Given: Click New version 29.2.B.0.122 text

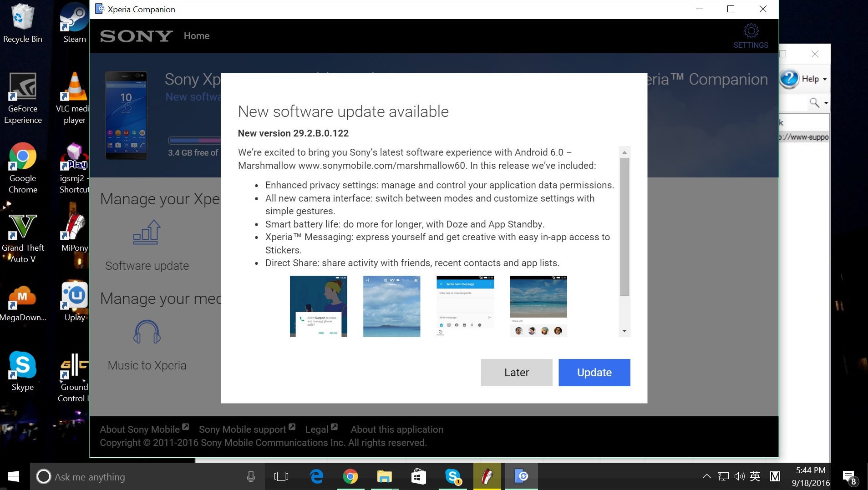Looking at the screenshot, I should coord(293,133).
